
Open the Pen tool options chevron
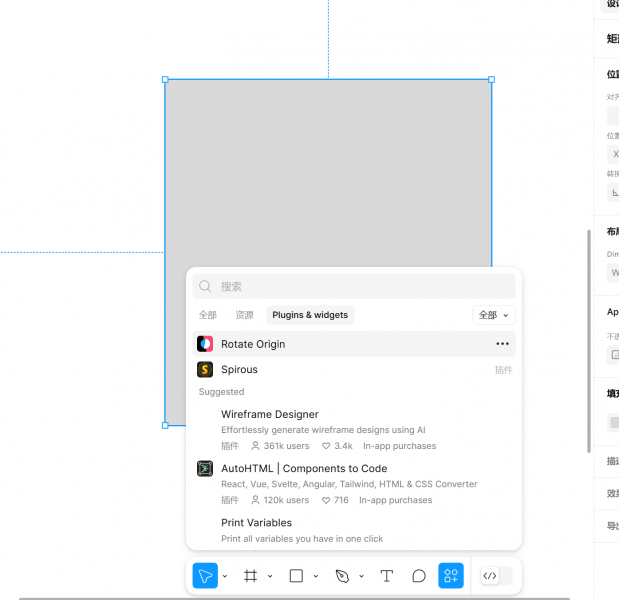(x=361, y=576)
